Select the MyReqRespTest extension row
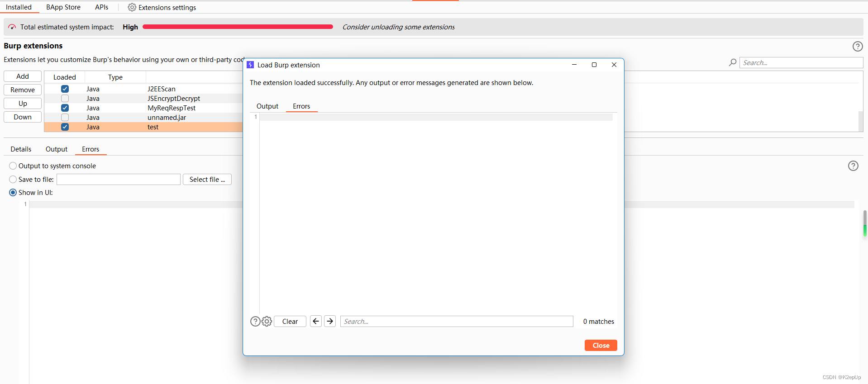This screenshot has height=384, width=868. tap(143, 108)
